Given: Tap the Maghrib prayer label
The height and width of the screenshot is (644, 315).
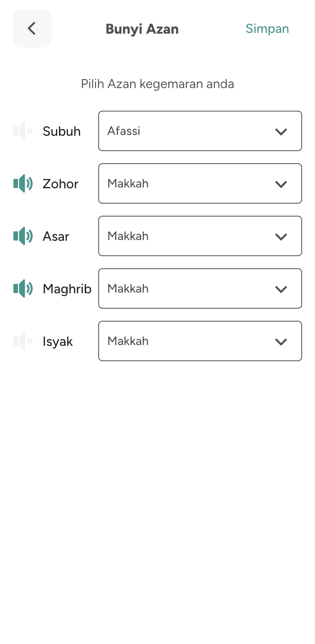Looking at the screenshot, I should pos(67,289).
